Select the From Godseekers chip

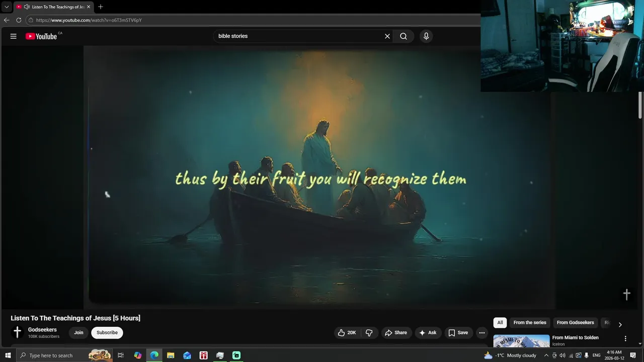[575, 323]
